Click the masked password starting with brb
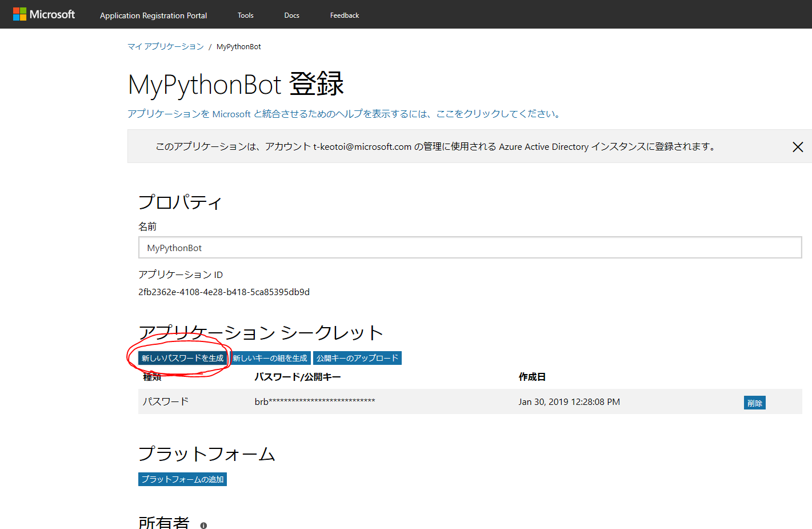 coord(314,401)
